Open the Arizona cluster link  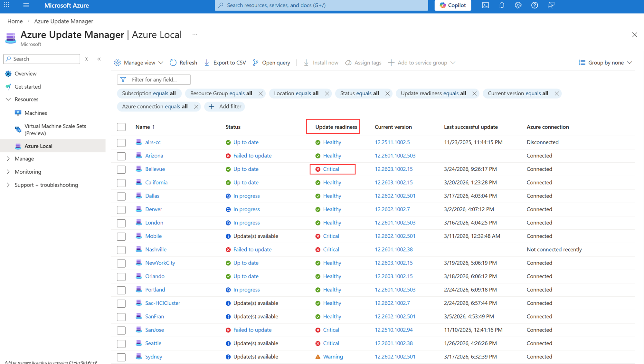[154, 156]
